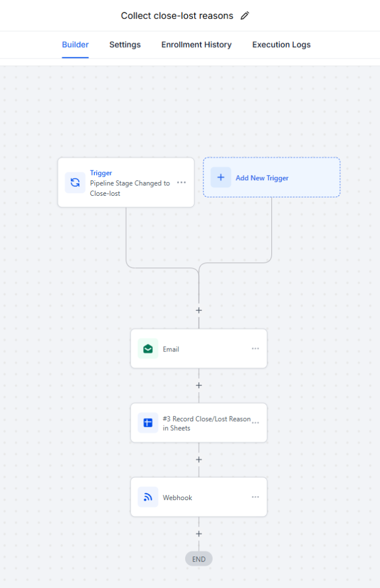This screenshot has height=588, width=380.
Task: Open the Record Close/Lost Reason step's options menu
Action: coord(255,423)
